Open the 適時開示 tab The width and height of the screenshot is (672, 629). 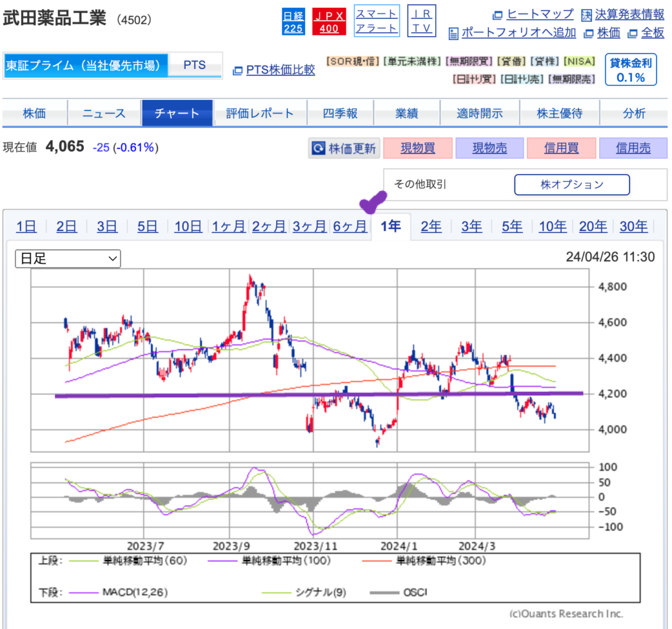point(480,113)
